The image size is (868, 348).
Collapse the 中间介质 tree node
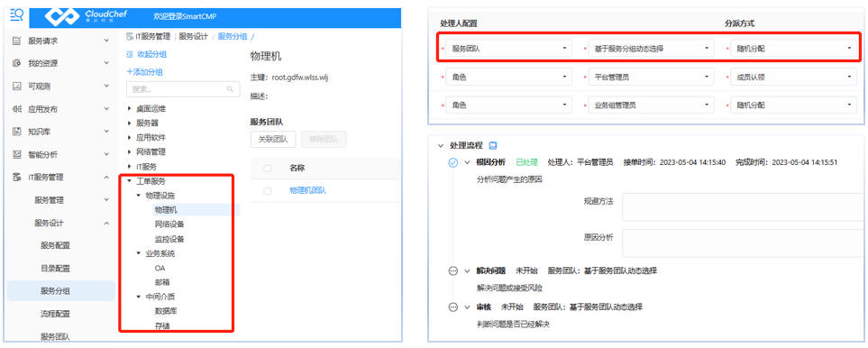pos(139,297)
